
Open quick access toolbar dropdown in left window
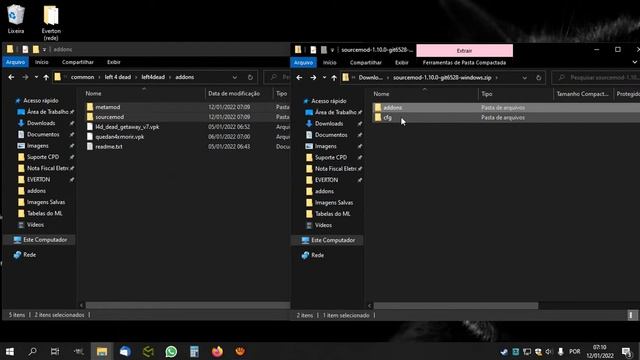[x=44, y=49]
